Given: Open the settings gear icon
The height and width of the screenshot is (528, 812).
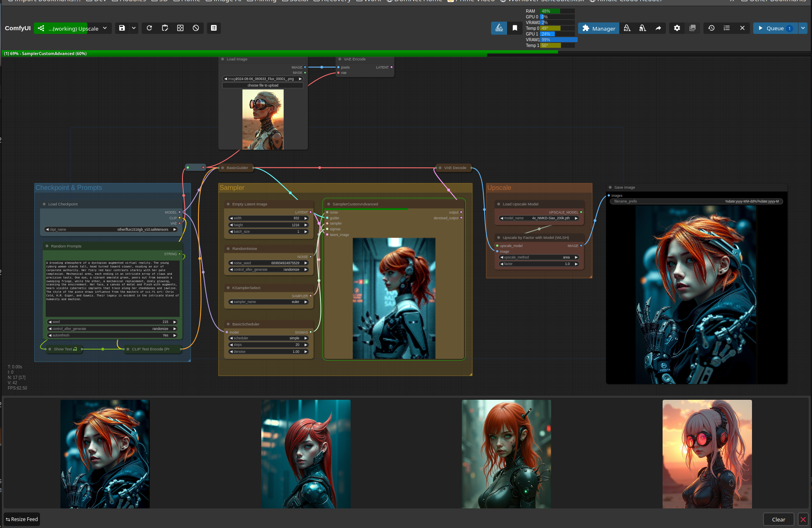Looking at the screenshot, I should click(x=677, y=28).
